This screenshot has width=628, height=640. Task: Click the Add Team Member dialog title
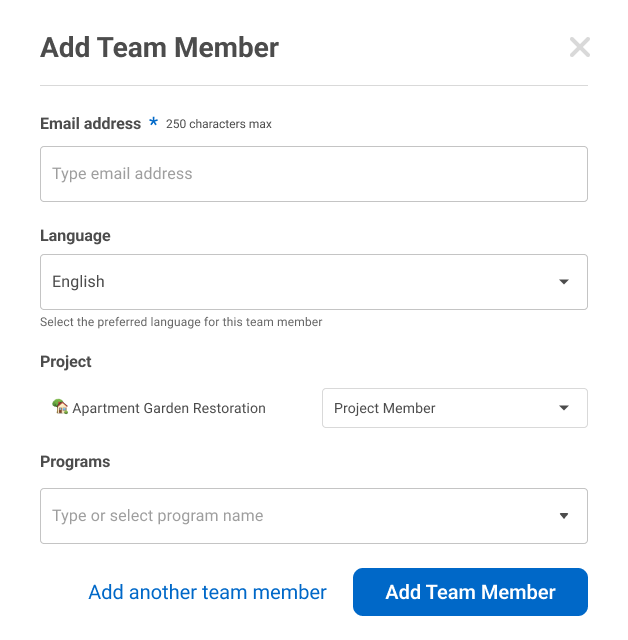point(160,47)
